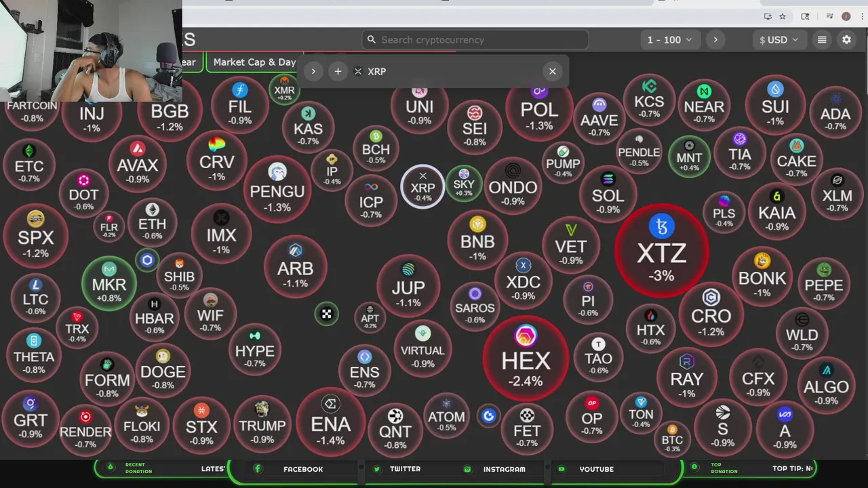Select the green MNT +0.4% bubble
The height and width of the screenshot is (488, 868).
pyautogui.click(x=689, y=157)
